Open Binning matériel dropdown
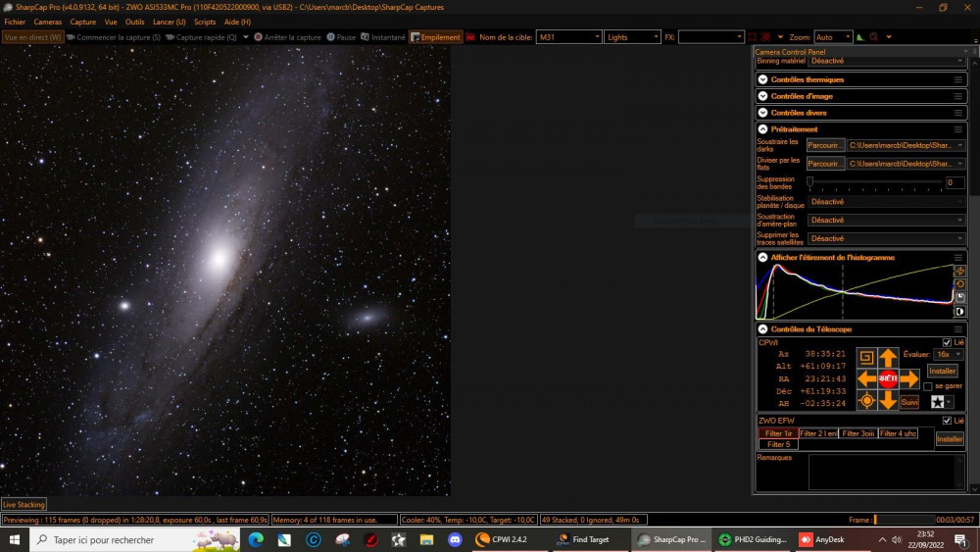The height and width of the screenshot is (552, 980). coord(886,61)
